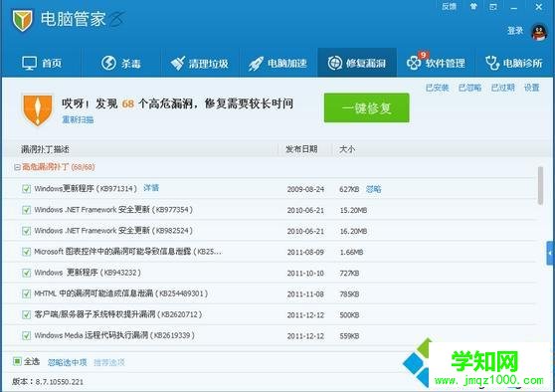555x392 pixels.
Task: Click the 登录 login link
Action: (515, 31)
